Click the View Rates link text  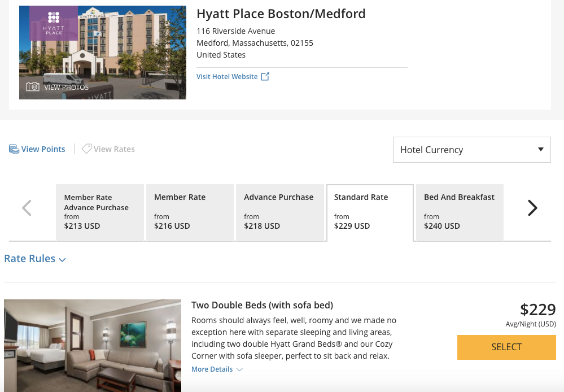[x=114, y=149]
